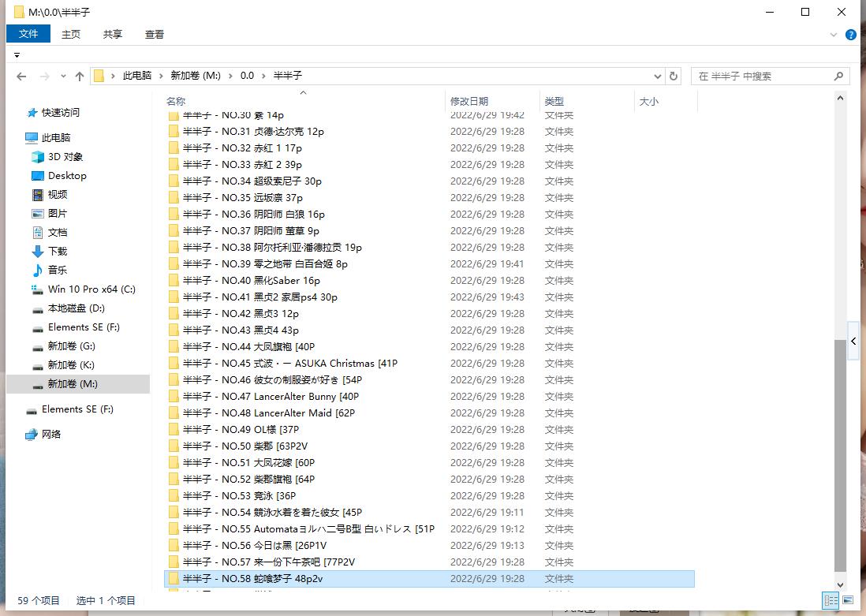Image resolution: width=866 pixels, height=616 pixels.
Task: Click 0.0 in the address breadcrumb
Action: [x=247, y=76]
